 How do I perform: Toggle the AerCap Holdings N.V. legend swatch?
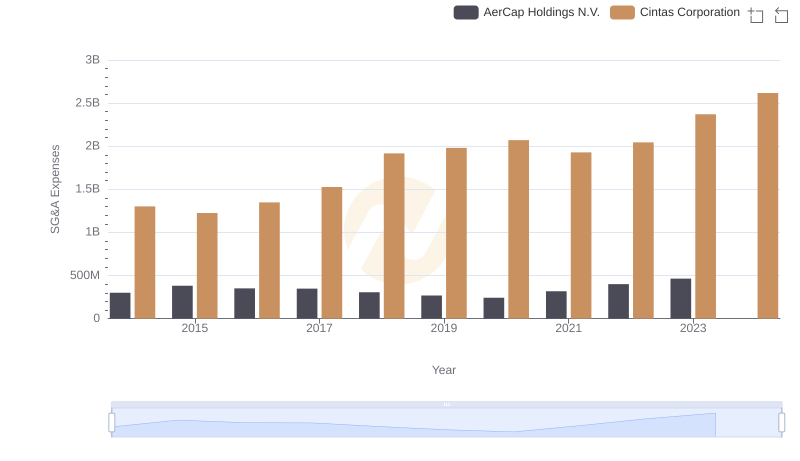click(466, 13)
